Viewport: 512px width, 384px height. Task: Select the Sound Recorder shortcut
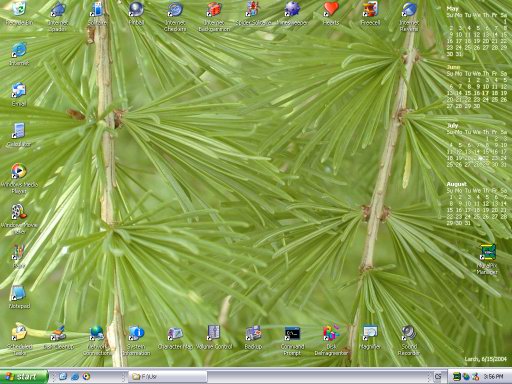pos(409,340)
